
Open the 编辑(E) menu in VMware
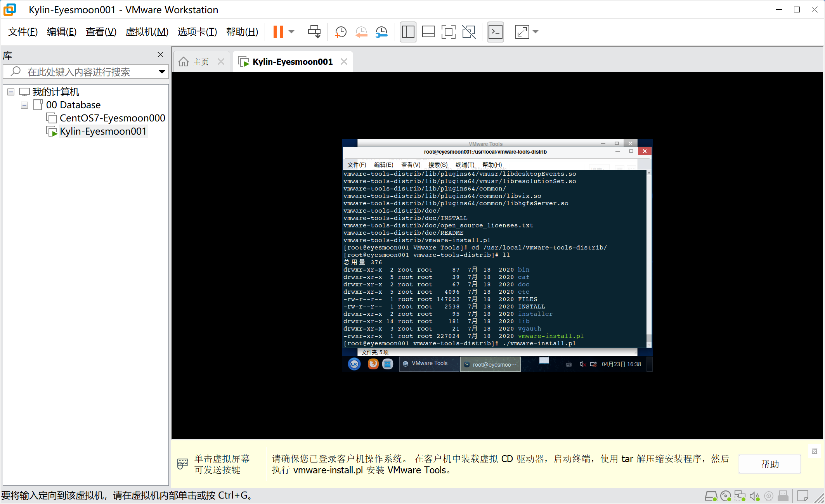pos(62,32)
